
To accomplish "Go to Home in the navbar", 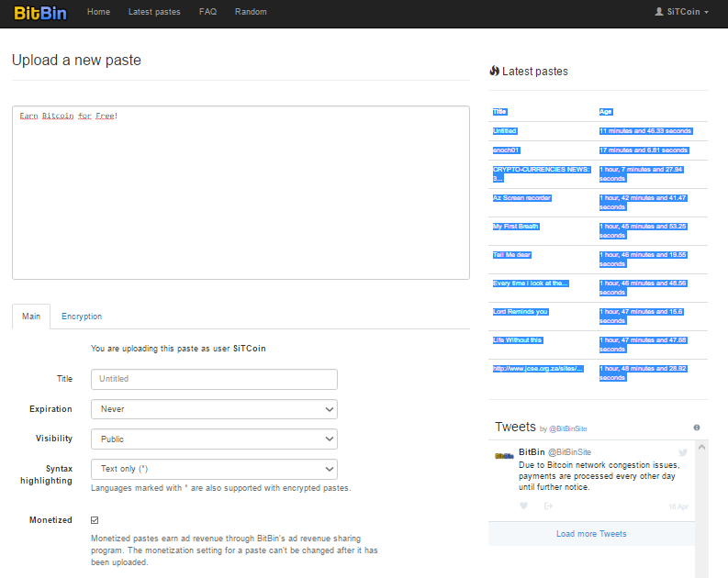I will pos(98,12).
